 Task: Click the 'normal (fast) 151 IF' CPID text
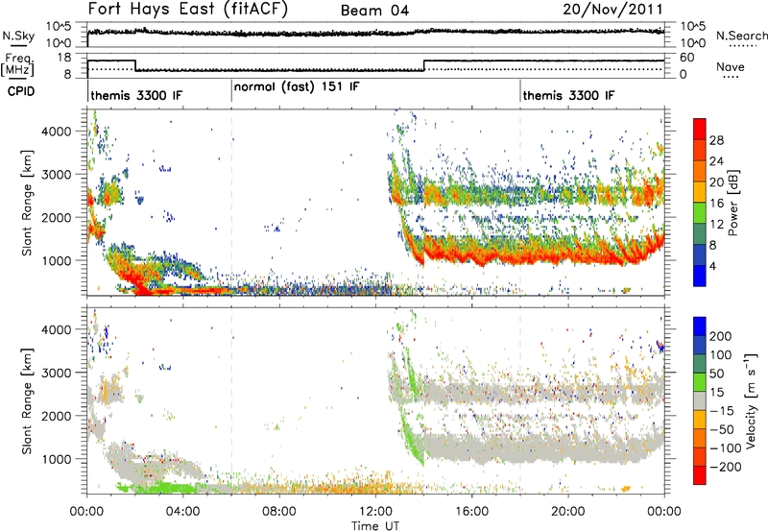pyautogui.click(x=297, y=86)
